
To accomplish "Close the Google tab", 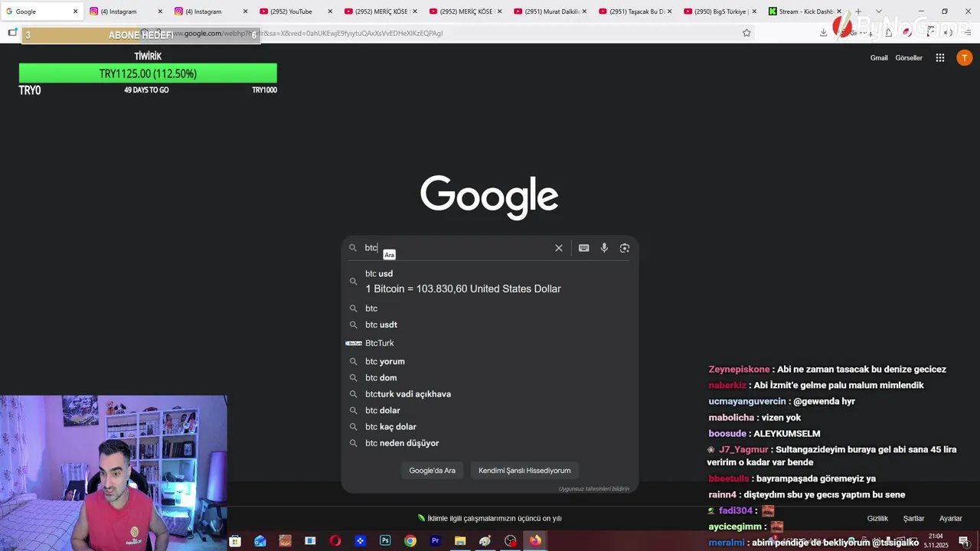I will click(x=75, y=11).
